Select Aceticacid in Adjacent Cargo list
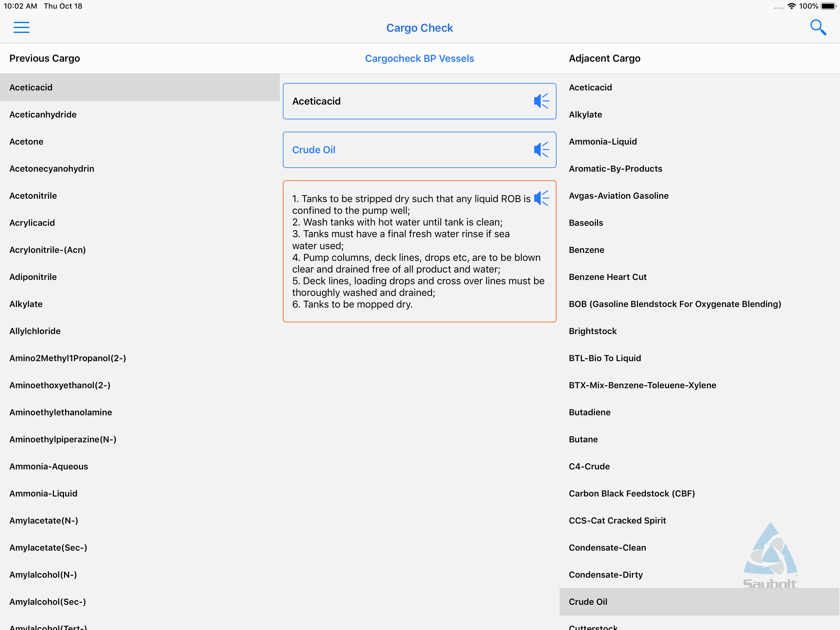The width and height of the screenshot is (840, 630). coord(699,87)
